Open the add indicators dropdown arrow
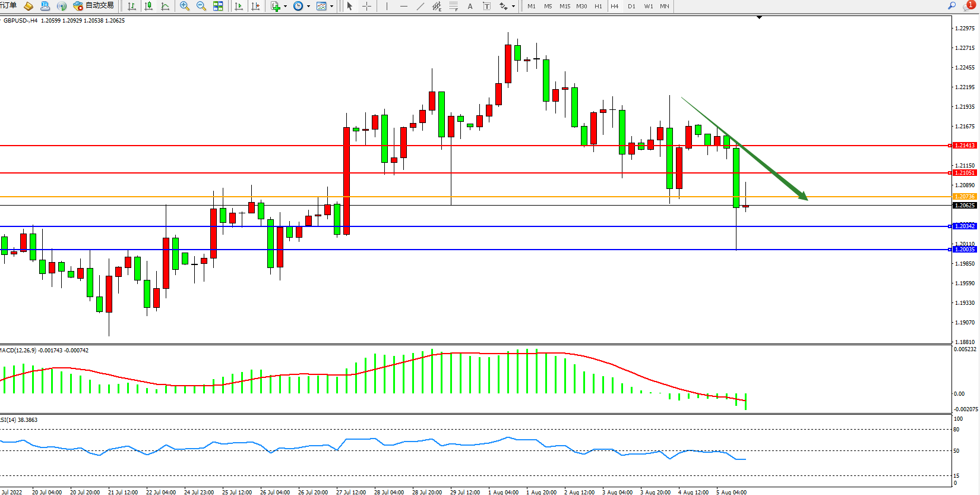Screen dimensions: 980x495 [286, 6]
